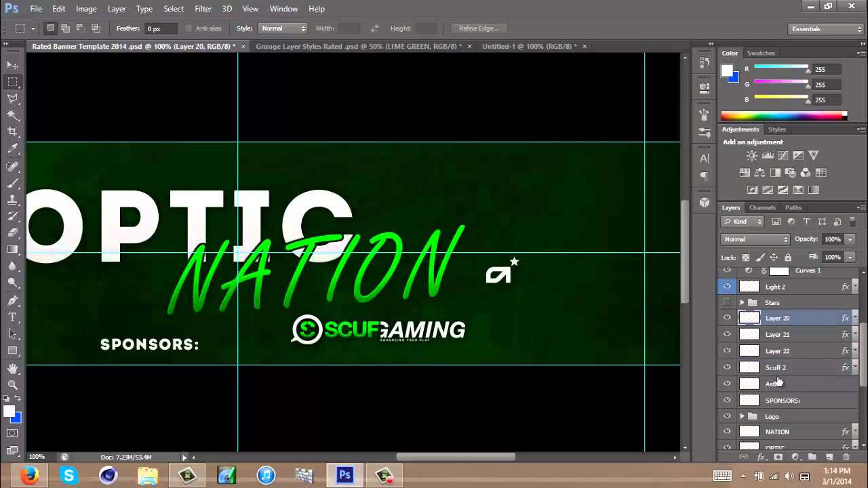Switch to the Styles tab

point(776,129)
